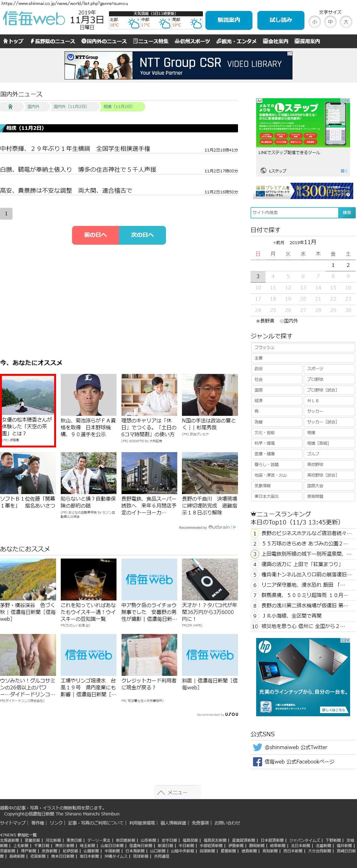The image size is (357, 868).
Task: Open the 相撲［取組］ genre link
Action: pos(329,443)
